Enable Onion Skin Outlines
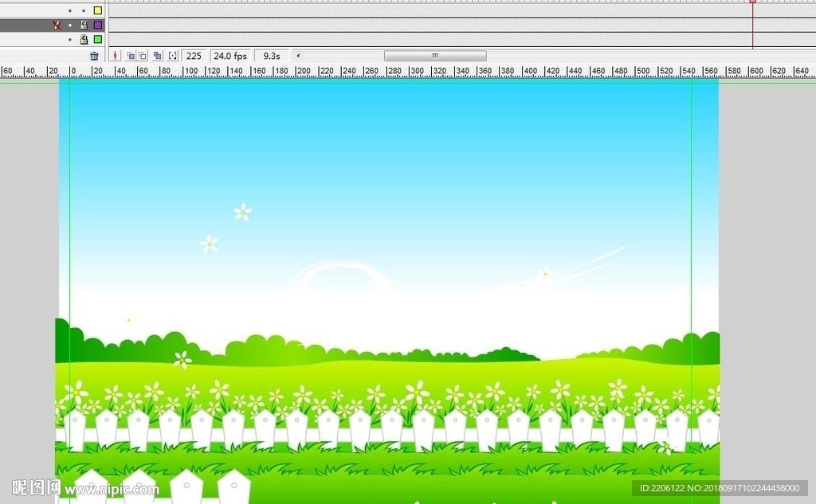Image resolution: width=816 pixels, height=504 pixels. coord(143,56)
